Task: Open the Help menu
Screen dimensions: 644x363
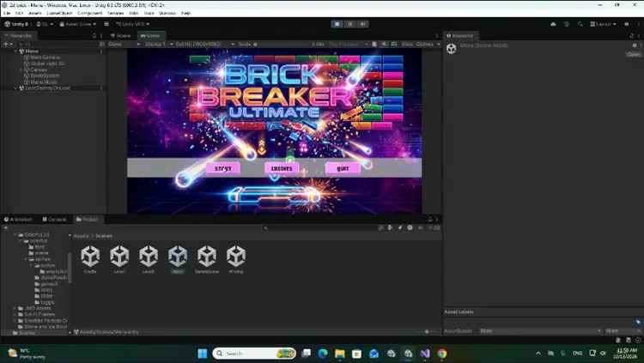Action: click(x=186, y=13)
